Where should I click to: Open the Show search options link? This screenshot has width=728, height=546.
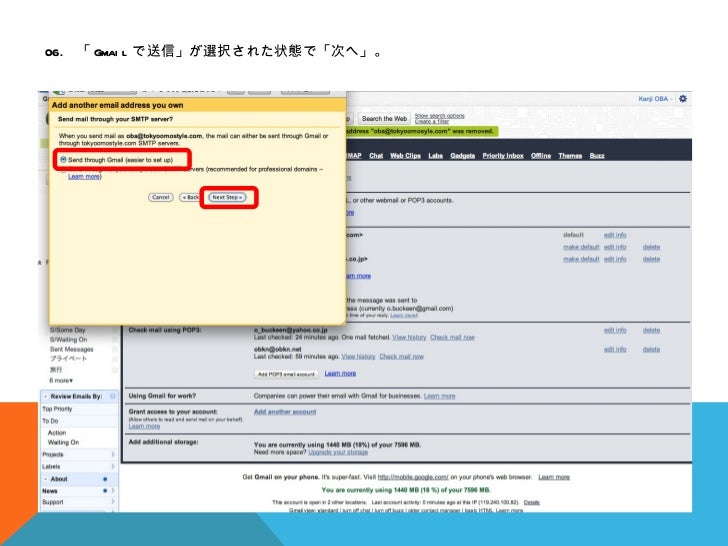coord(439,116)
